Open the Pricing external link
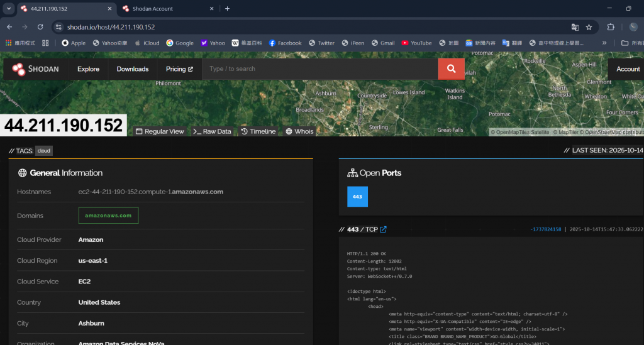 coord(179,69)
